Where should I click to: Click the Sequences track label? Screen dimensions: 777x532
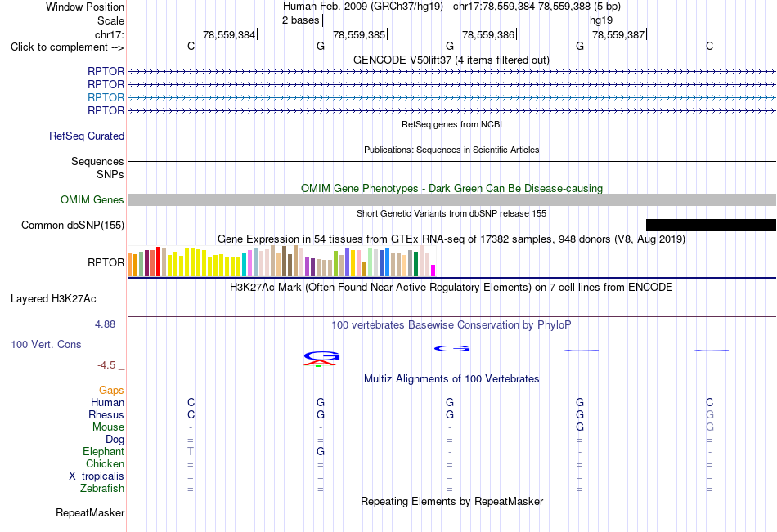pyautogui.click(x=97, y=162)
